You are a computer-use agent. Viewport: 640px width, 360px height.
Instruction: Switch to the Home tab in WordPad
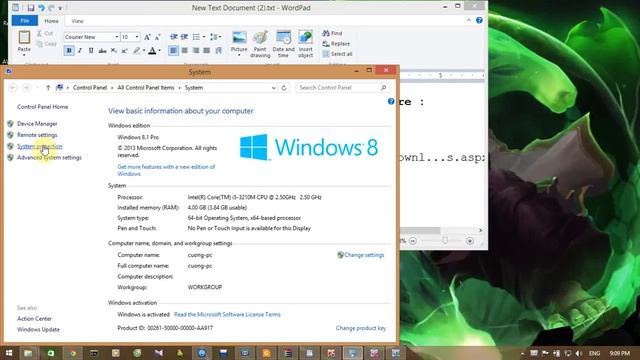(x=51, y=21)
